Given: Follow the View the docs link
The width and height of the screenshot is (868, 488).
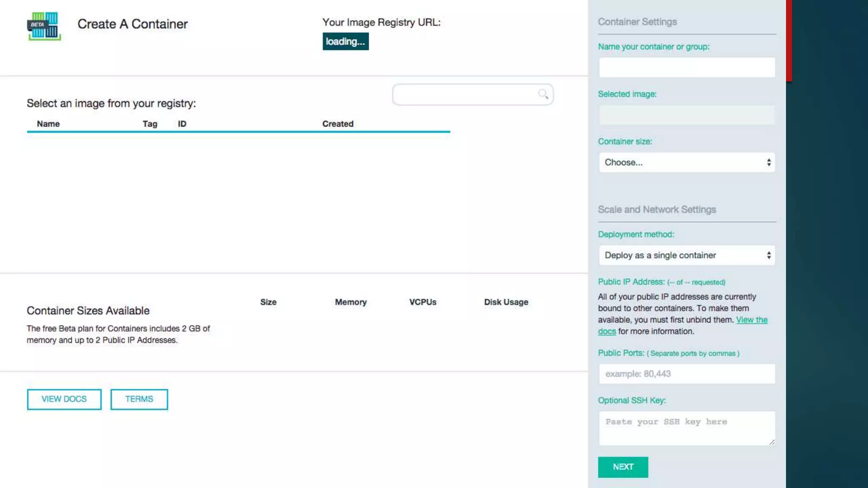Looking at the screenshot, I should (751, 320).
